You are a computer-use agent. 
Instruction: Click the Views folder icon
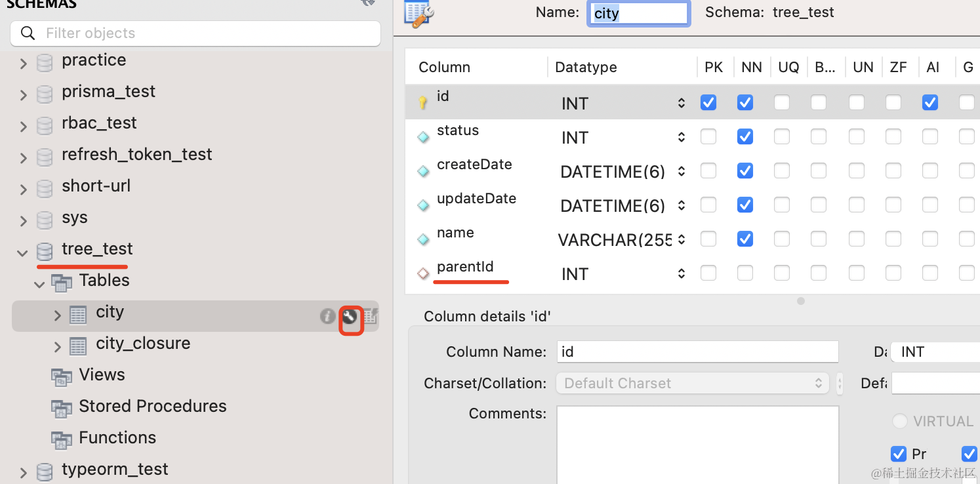point(62,377)
